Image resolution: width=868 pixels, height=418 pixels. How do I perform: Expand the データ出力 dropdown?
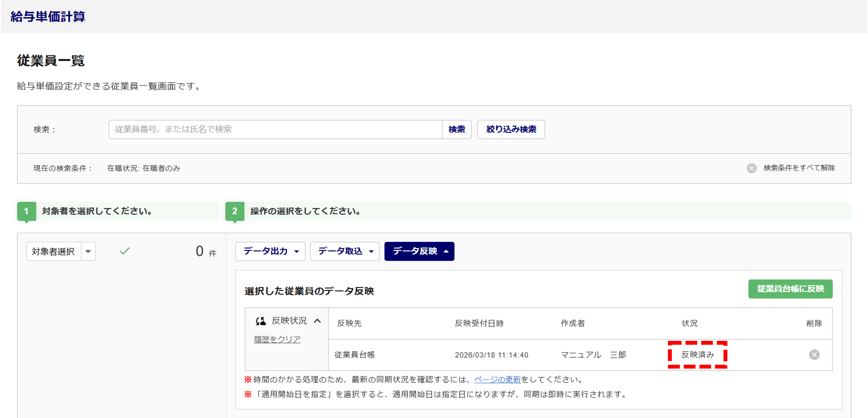click(270, 251)
